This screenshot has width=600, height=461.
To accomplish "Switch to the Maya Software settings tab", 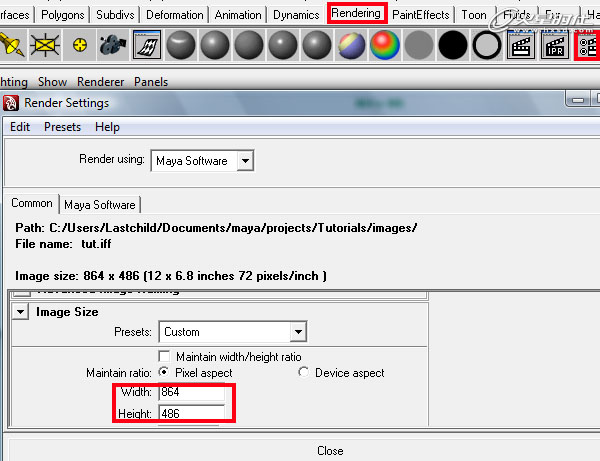I will tap(100, 205).
